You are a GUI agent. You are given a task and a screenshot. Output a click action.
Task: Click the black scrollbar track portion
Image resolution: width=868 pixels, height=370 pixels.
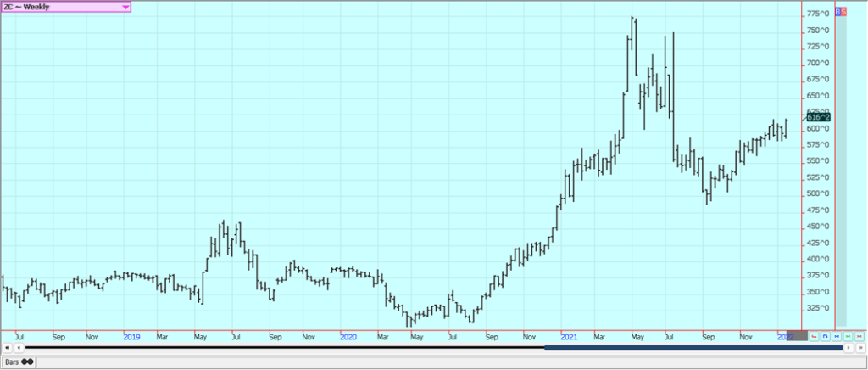[x=285, y=347]
